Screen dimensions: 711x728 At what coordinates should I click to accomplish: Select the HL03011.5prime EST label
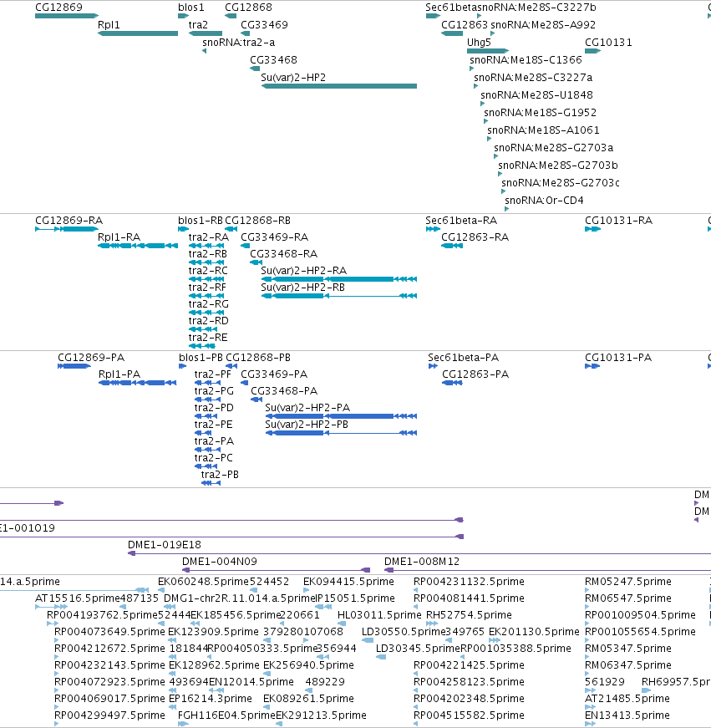coord(379,614)
